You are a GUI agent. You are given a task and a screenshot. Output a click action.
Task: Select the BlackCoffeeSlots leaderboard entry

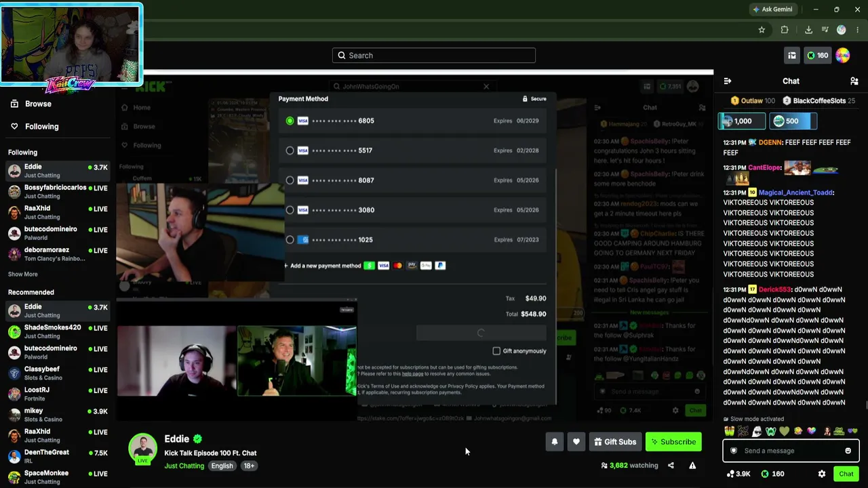tap(818, 101)
